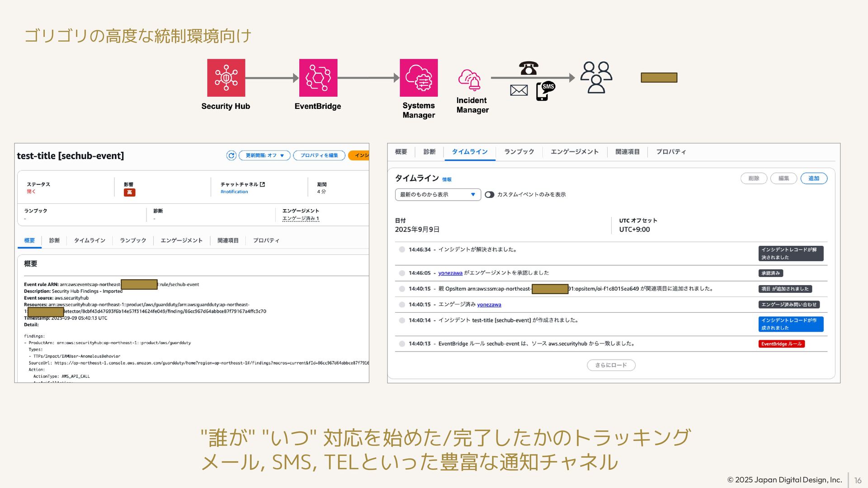Screen dimensions: 868x488
Task: Click yonezawa link in the 14:40:15 engaged entry
Action: pyautogui.click(x=489, y=305)
